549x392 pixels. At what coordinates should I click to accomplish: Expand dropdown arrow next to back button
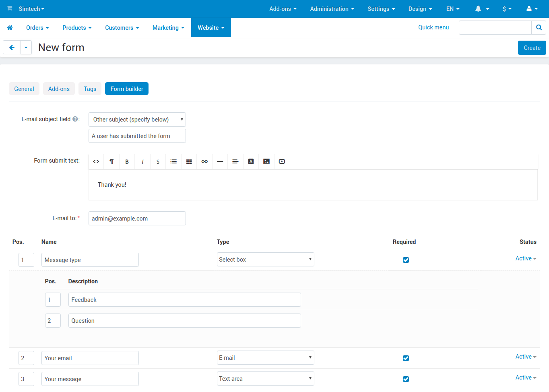(26, 47)
